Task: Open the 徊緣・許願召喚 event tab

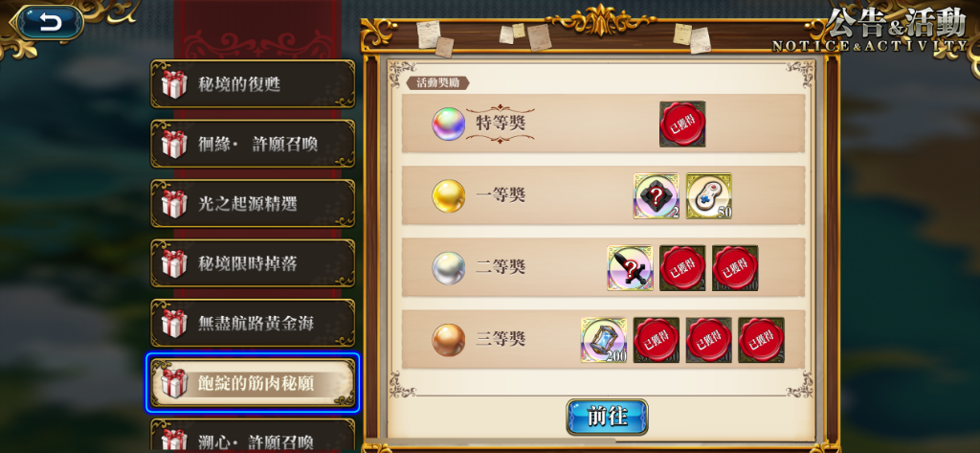Action: 253,144
